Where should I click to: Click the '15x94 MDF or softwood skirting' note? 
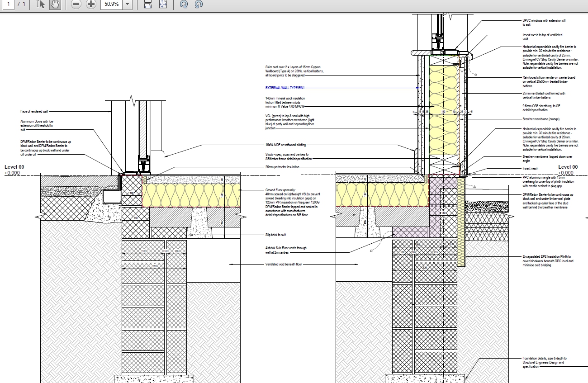[x=286, y=145]
